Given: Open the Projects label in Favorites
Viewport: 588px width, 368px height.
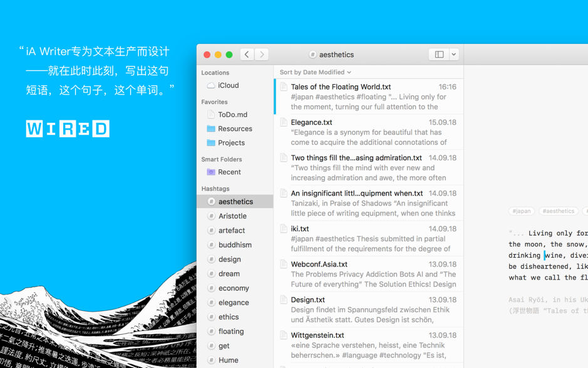Looking at the screenshot, I should (231, 143).
